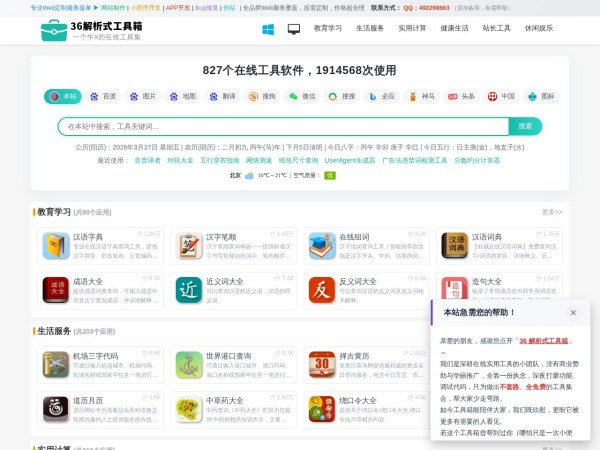Click the 生活服务 section heading
Image resolution: width=600 pixels, height=450 pixels.
(x=54, y=331)
